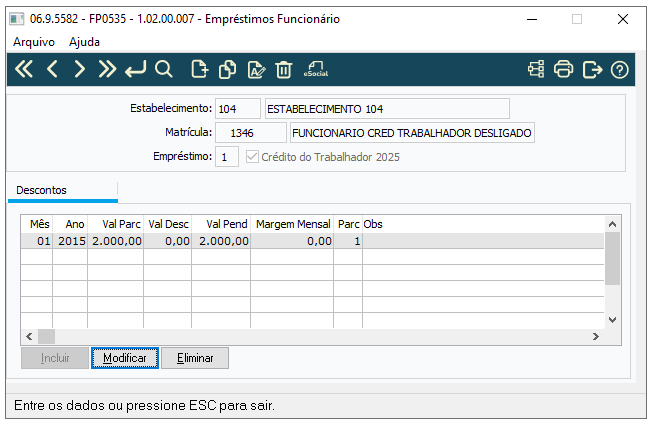The height and width of the screenshot is (427, 653).
Task: Go to previous record arrow
Action: [52, 69]
